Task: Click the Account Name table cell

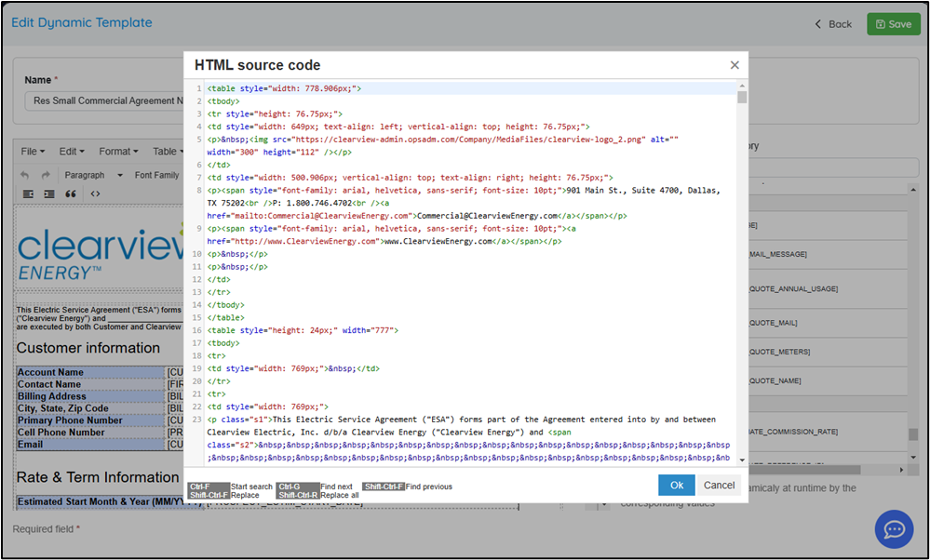Action: (x=90, y=372)
